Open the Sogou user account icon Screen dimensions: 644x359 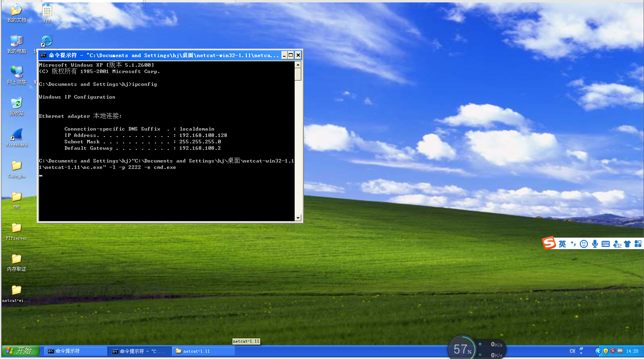point(617,244)
